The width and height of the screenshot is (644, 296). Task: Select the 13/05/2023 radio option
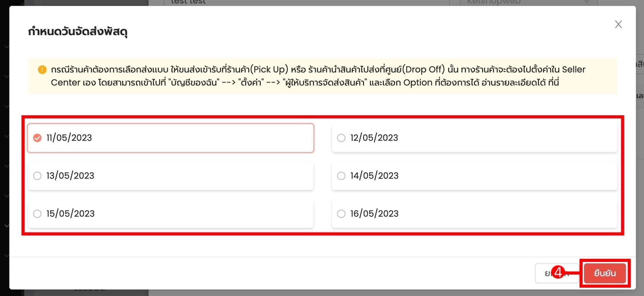point(170,176)
